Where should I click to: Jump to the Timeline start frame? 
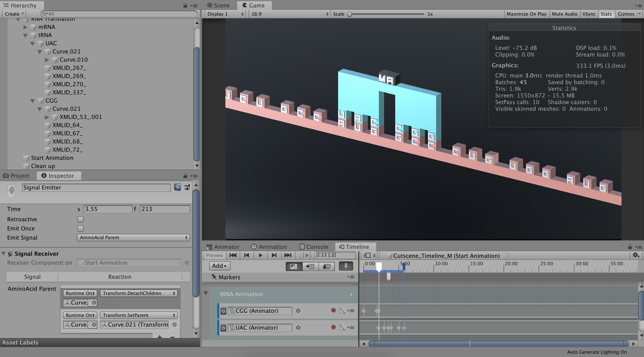233,255
